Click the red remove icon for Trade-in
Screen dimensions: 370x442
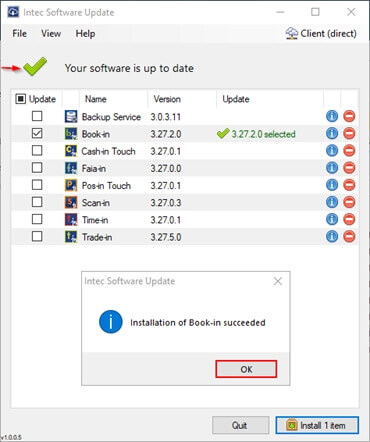pyautogui.click(x=349, y=236)
